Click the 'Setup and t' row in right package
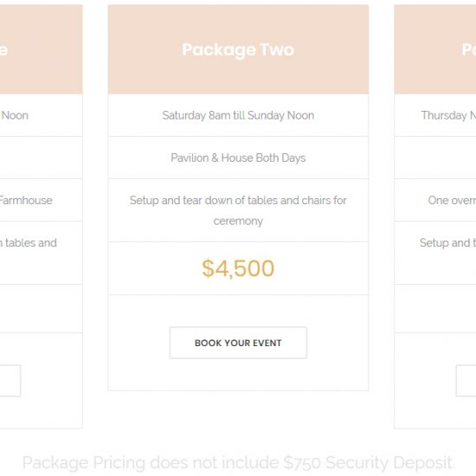 (x=435, y=253)
